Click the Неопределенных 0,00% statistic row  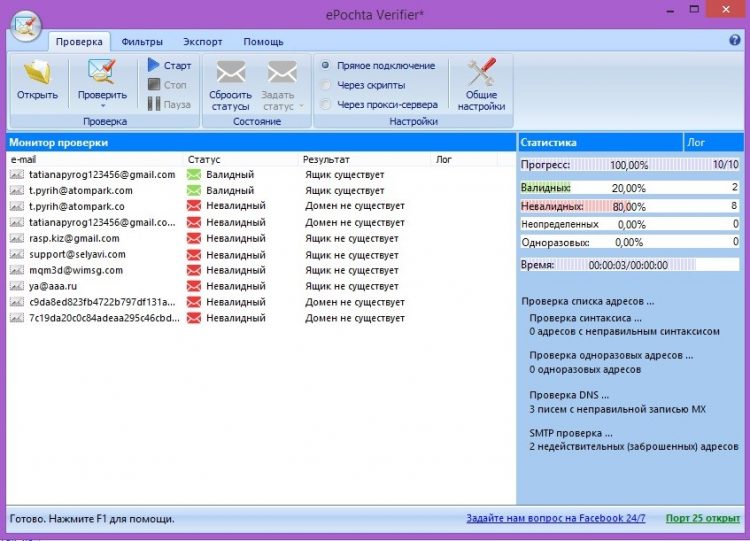point(629,224)
